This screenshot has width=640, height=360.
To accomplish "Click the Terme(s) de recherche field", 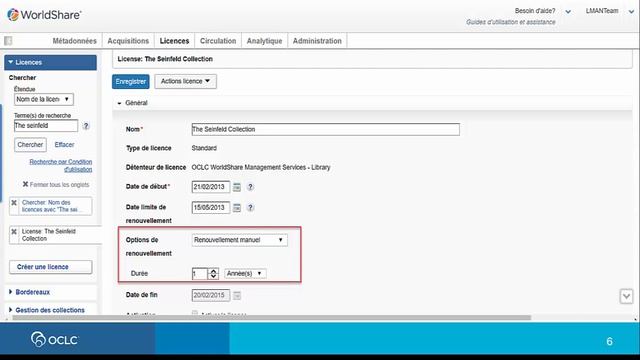I will (x=46, y=126).
